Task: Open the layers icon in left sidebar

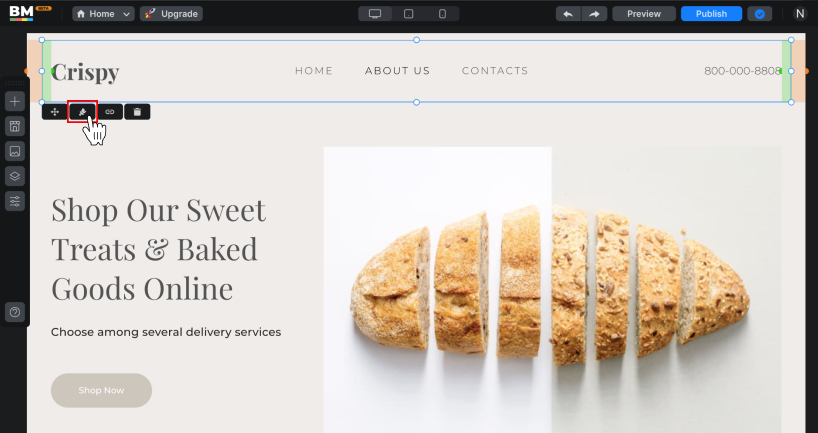Action: point(15,176)
